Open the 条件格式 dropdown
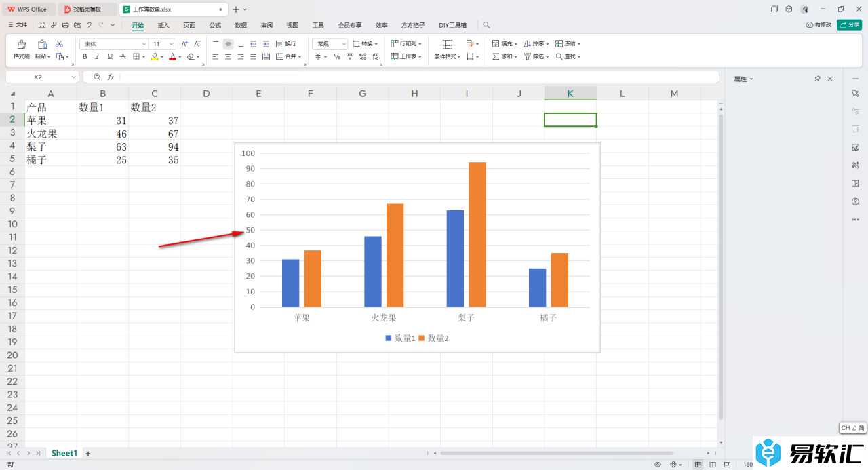The height and width of the screenshot is (470, 868). click(x=448, y=56)
